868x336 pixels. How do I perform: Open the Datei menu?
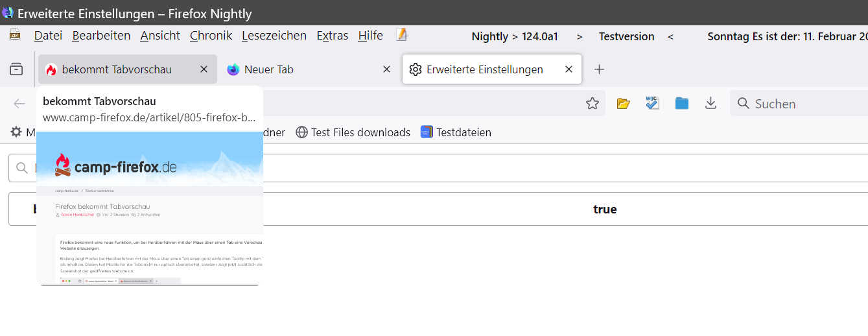[48, 36]
